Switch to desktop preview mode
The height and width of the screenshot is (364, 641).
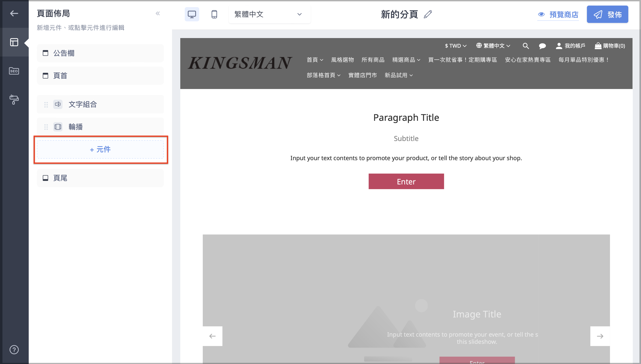click(x=192, y=14)
